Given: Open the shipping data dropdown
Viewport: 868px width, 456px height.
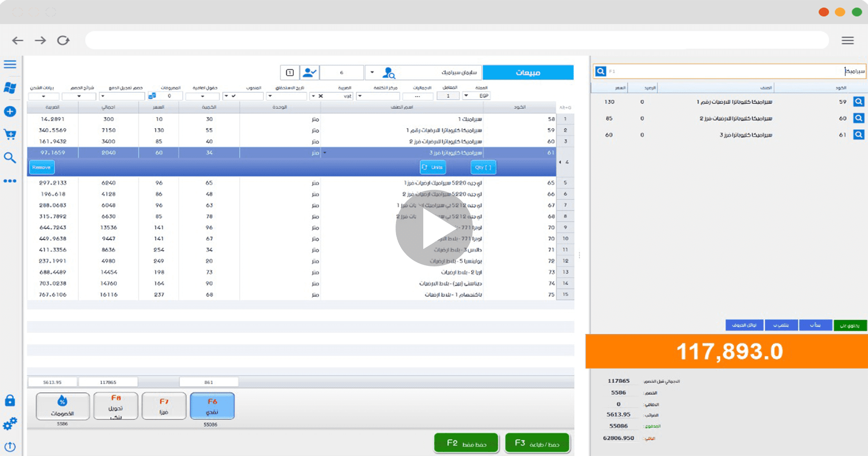Looking at the screenshot, I should pos(43,96).
